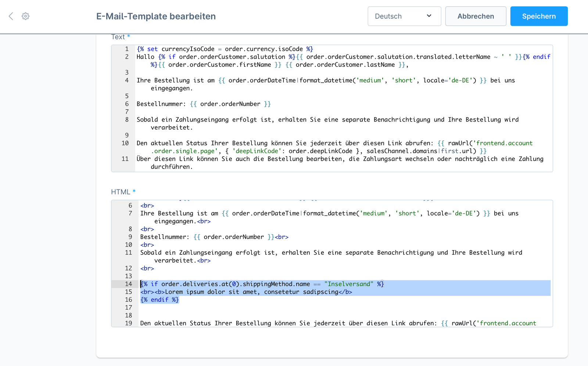Click the Lorem ipsum line in HTML editor
Screen dimensions: 588x366
(246, 292)
